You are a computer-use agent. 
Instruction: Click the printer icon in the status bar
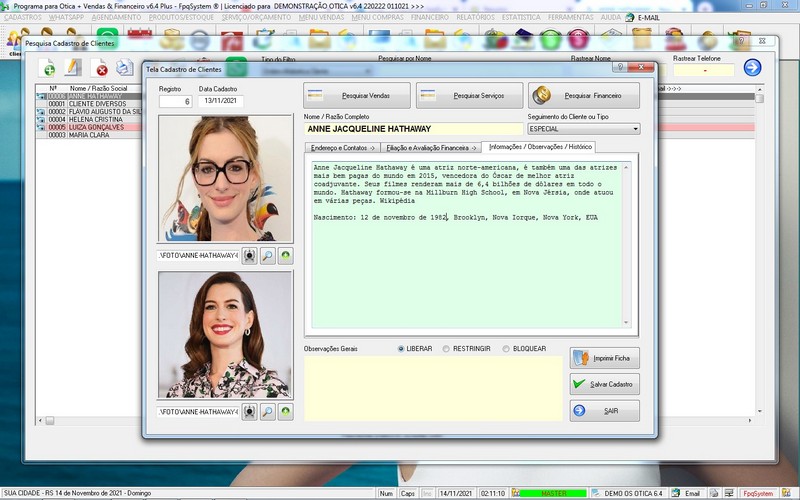(714, 493)
